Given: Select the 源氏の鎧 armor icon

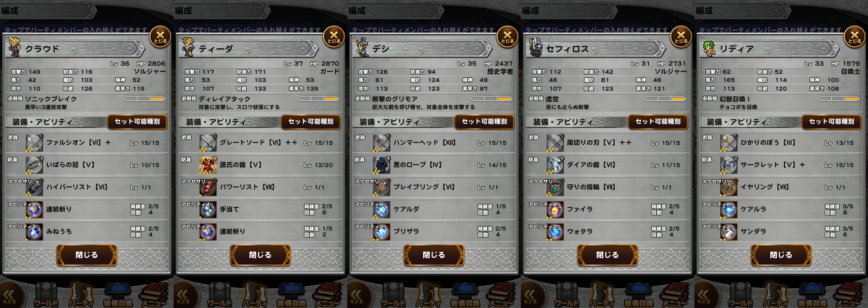Looking at the screenshot, I should (208, 165).
